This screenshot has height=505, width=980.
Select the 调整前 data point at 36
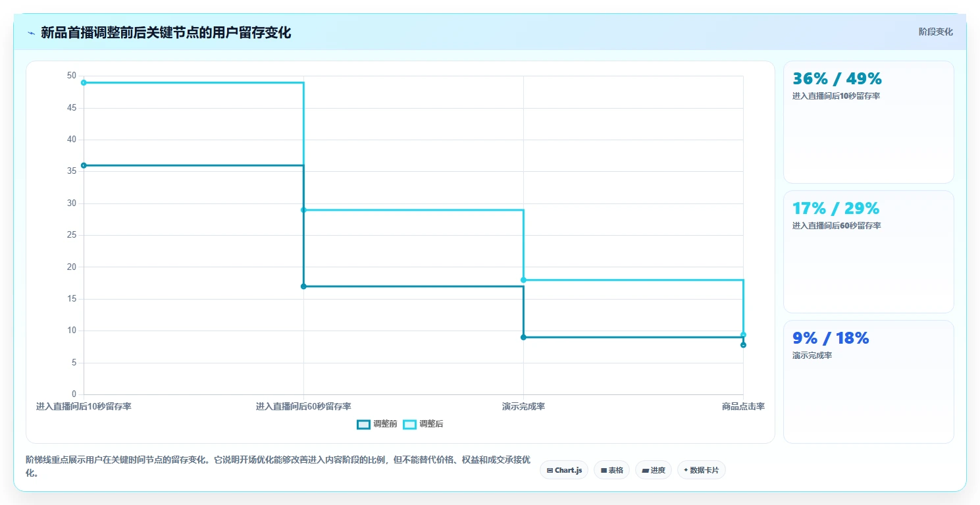tap(84, 165)
